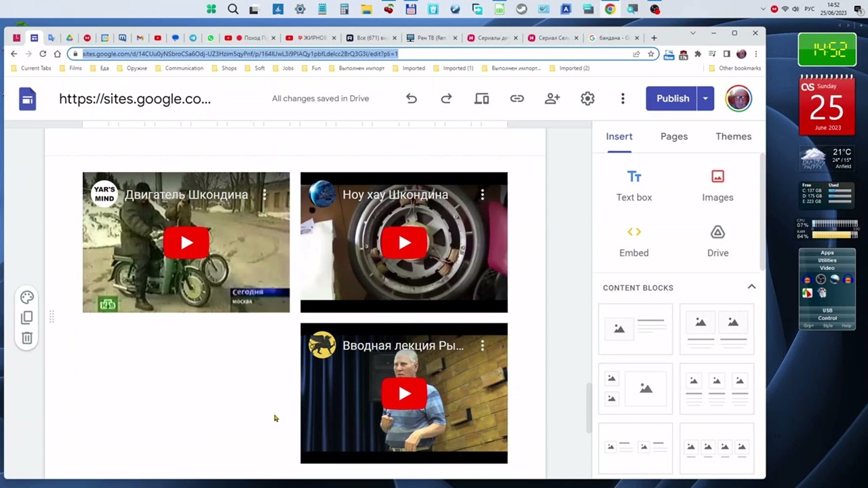Click the РУС language indicator
Image resolution: width=868 pixels, height=488 pixels.
(810, 9)
